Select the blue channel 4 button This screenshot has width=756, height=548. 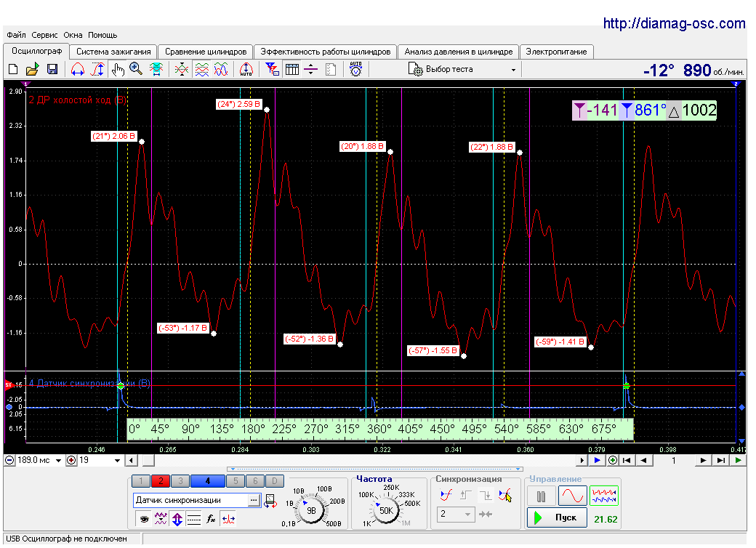(x=207, y=480)
